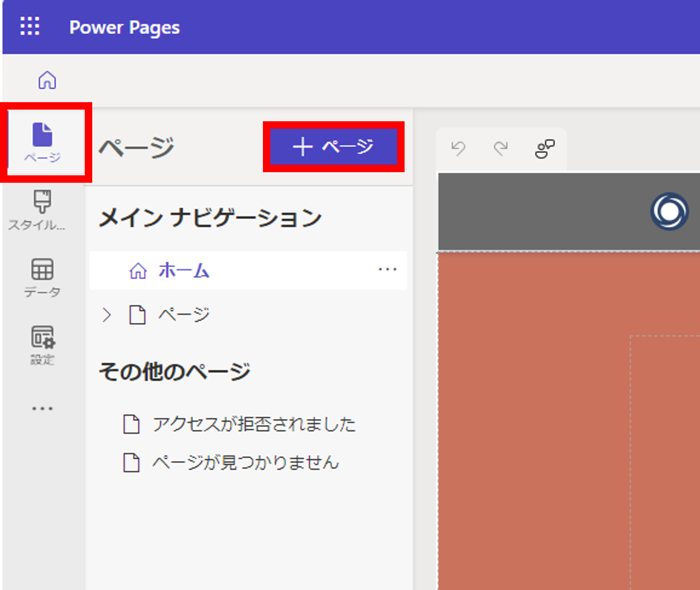
Task: Click the site logo circle in the preview header
Action: [x=669, y=211]
